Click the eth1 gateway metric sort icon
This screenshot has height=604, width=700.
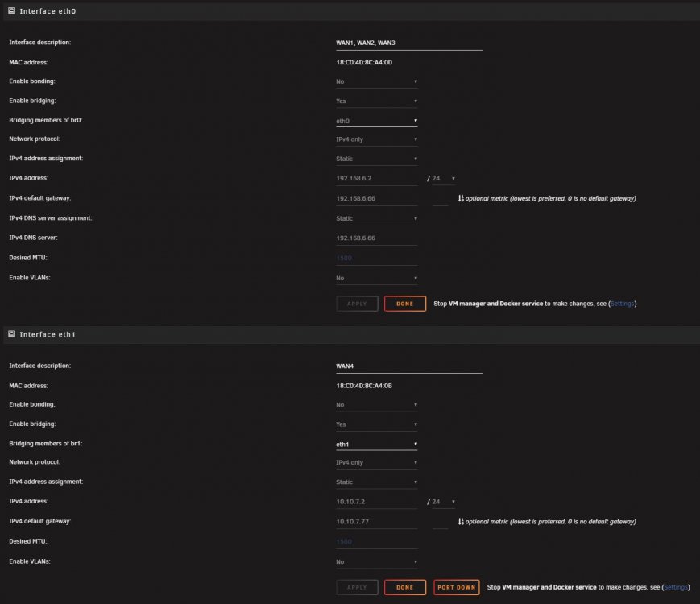[461, 521]
